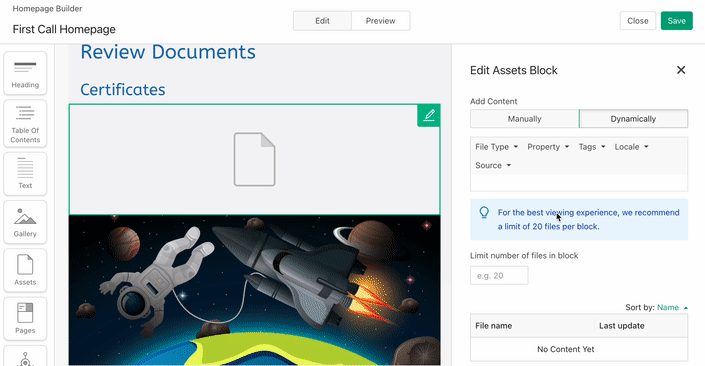Choose Dynamically add content option
This screenshot has width=705, height=366.
(633, 119)
